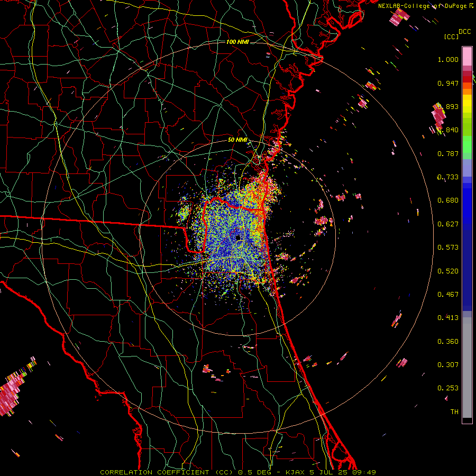The height and width of the screenshot is (476, 476).
Task: Pick the light pink color band atop the legend
Action: (467, 56)
